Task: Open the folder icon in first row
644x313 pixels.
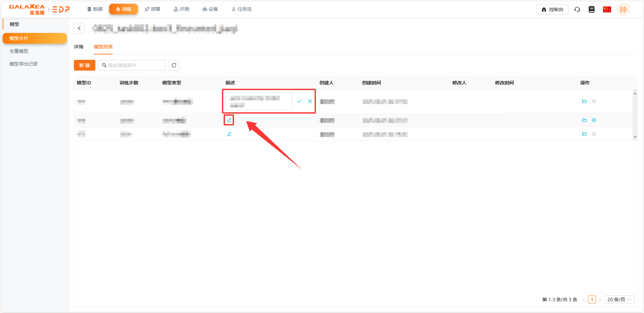Action: [x=584, y=101]
